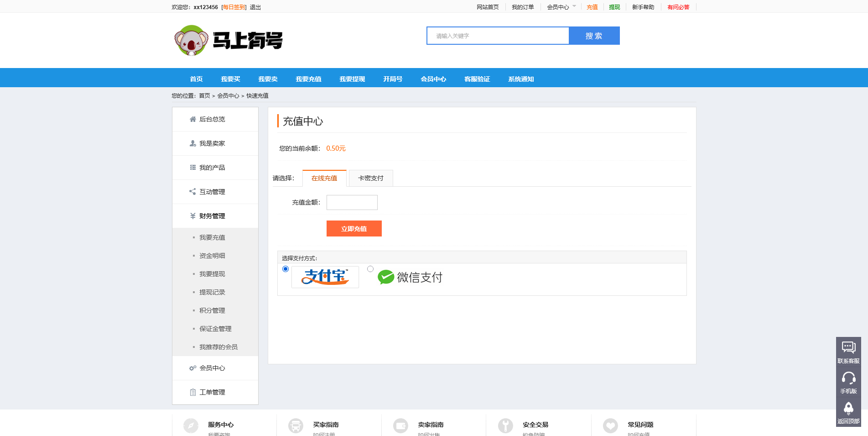This screenshot has height=436, width=868.
Task: Click the seller person icon for 我是卖家
Action: tap(193, 143)
